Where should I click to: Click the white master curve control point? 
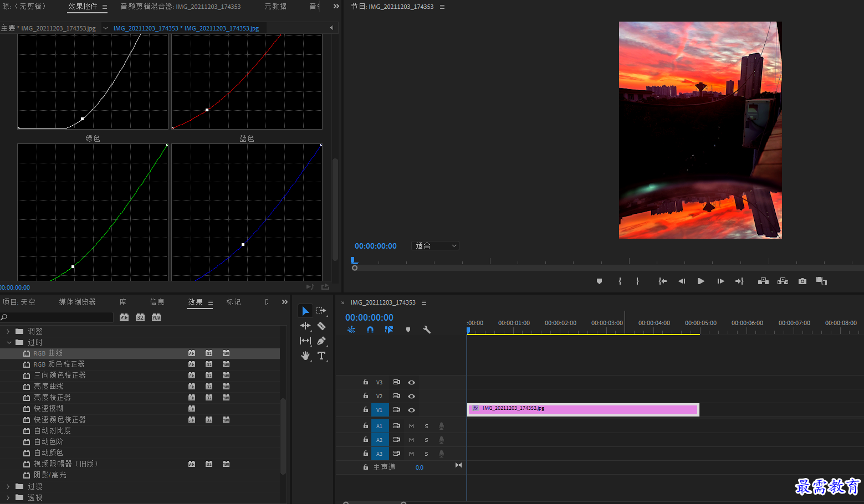point(82,119)
